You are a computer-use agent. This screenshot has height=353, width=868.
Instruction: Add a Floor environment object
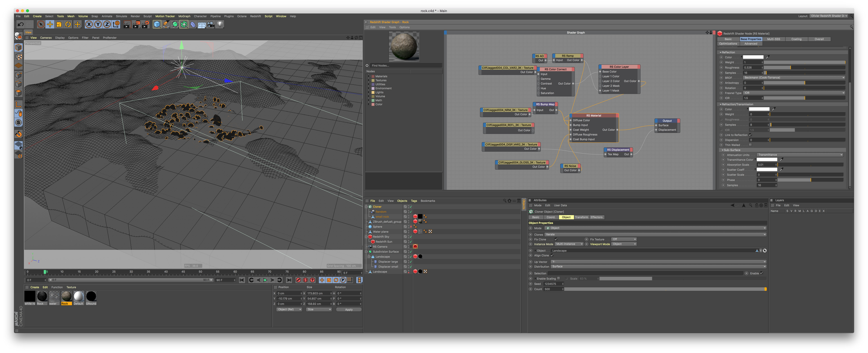tap(202, 24)
